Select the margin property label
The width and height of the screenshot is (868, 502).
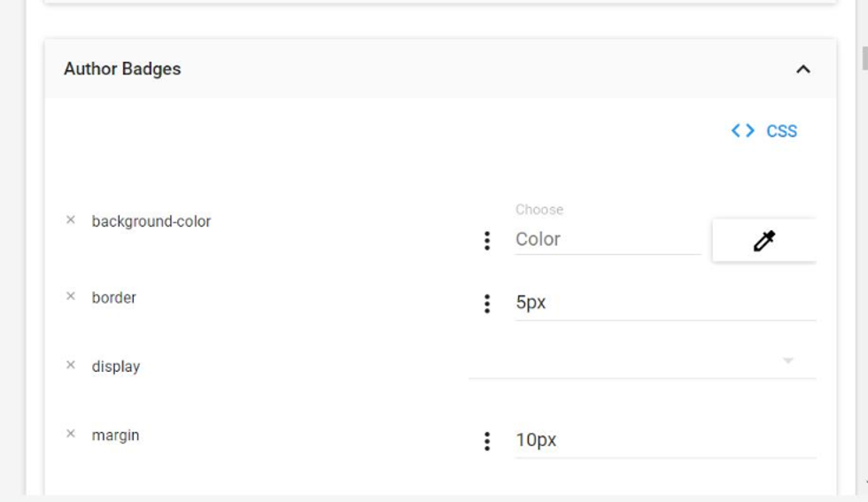[x=115, y=436]
